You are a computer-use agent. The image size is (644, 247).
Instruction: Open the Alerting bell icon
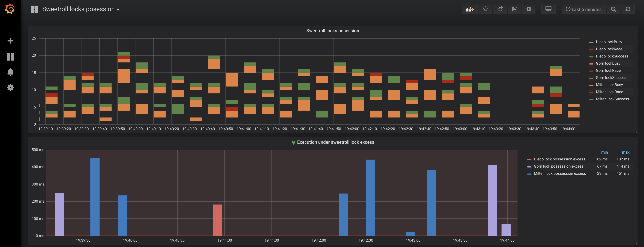[10, 72]
